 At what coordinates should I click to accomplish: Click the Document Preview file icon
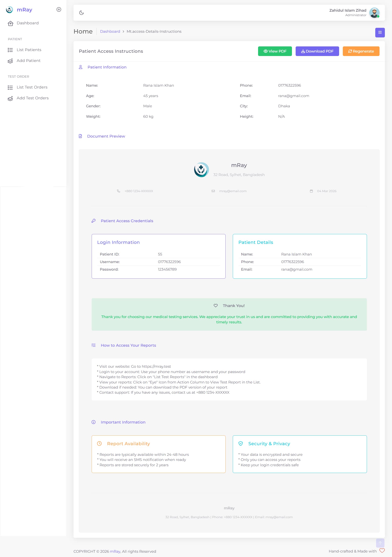80,136
